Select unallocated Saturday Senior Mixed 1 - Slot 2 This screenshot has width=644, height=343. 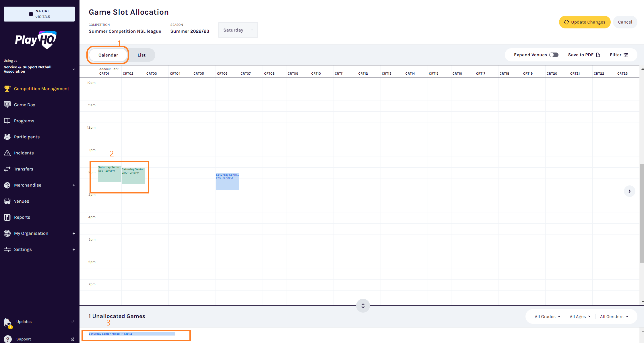click(x=132, y=334)
